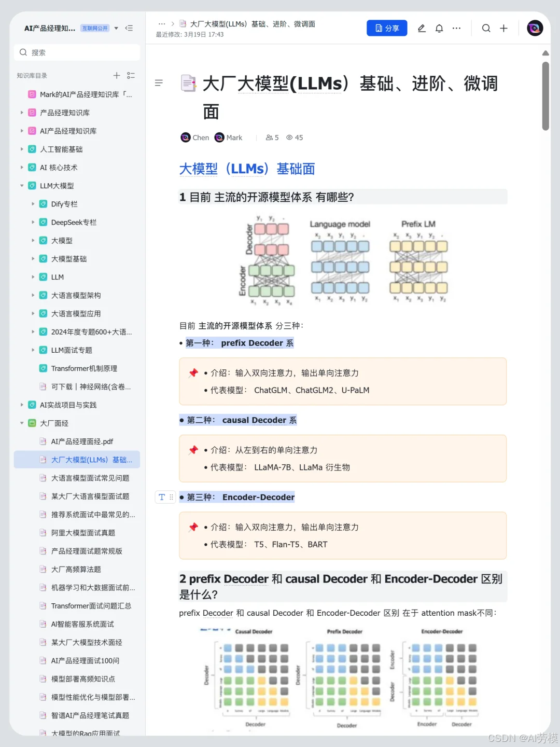The height and width of the screenshot is (747, 560).
Task: Click the plus icon to create new document
Action: 503,29
